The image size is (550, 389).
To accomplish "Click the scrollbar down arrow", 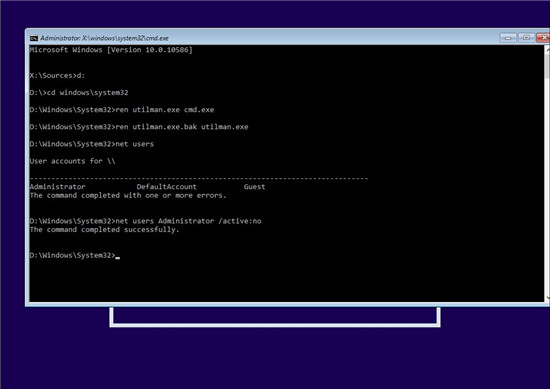I will click(548, 298).
